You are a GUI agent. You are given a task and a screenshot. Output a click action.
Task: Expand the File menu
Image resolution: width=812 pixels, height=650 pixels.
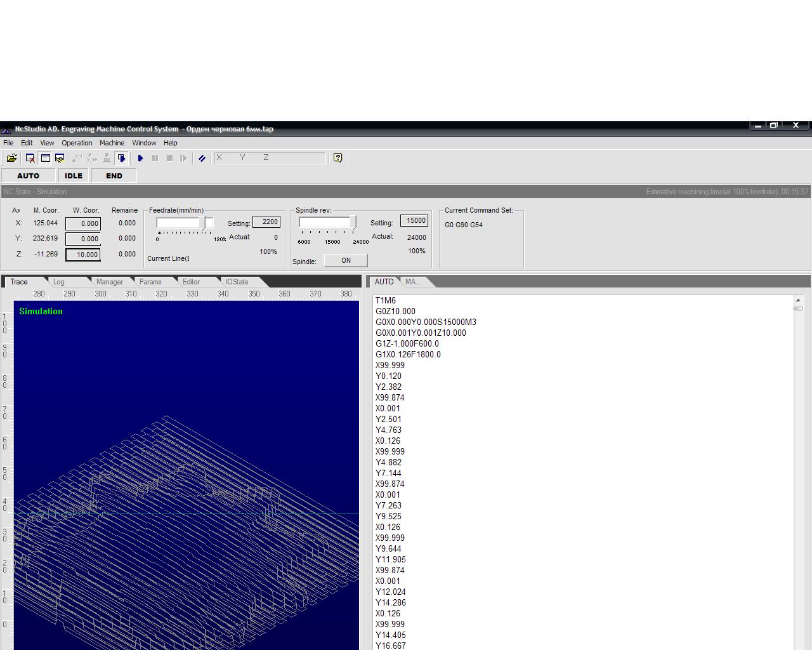pyautogui.click(x=8, y=143)
